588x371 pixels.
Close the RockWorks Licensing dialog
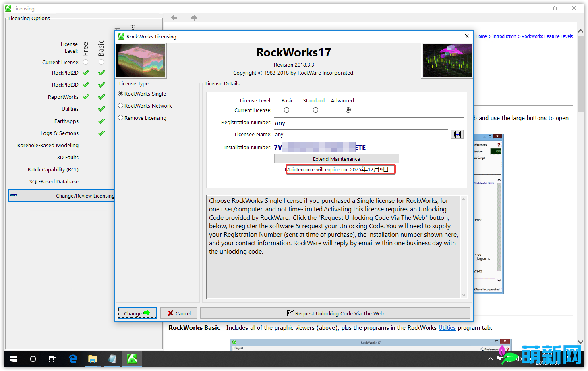point(467,36)
